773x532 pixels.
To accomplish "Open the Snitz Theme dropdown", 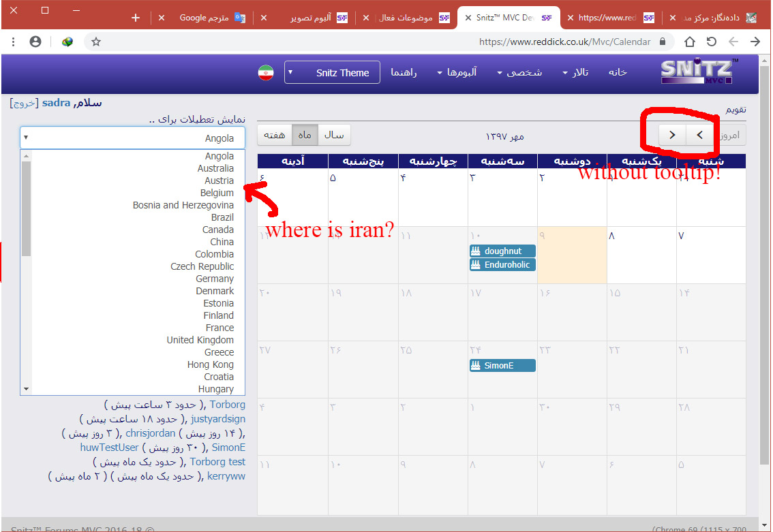I will [x=332, y=73].
